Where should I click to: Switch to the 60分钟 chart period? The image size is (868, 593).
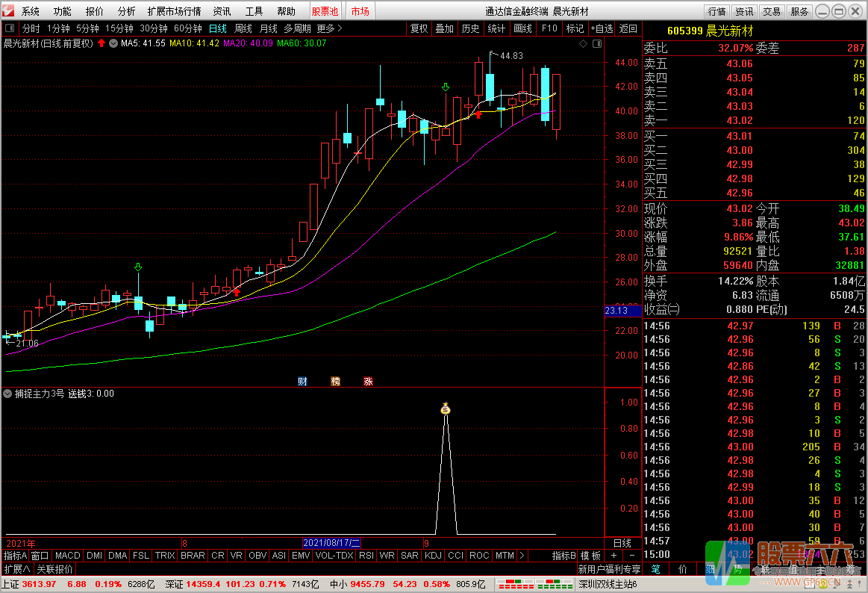[187, 28]
